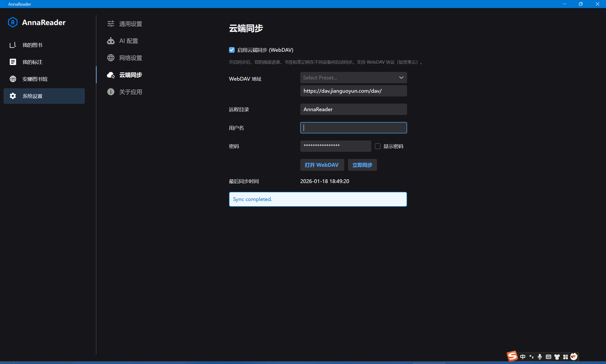Click the 2026-01-18 18:49:20 sync time
This screenshot has width=606, height=364.
coord(325,181)
